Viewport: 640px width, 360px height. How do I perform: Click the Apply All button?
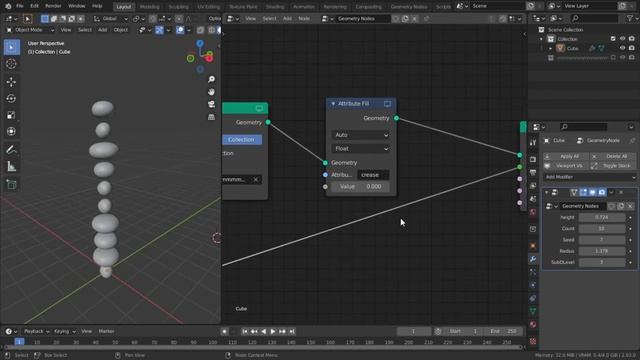pyautogui.click(x=566, y=156)
